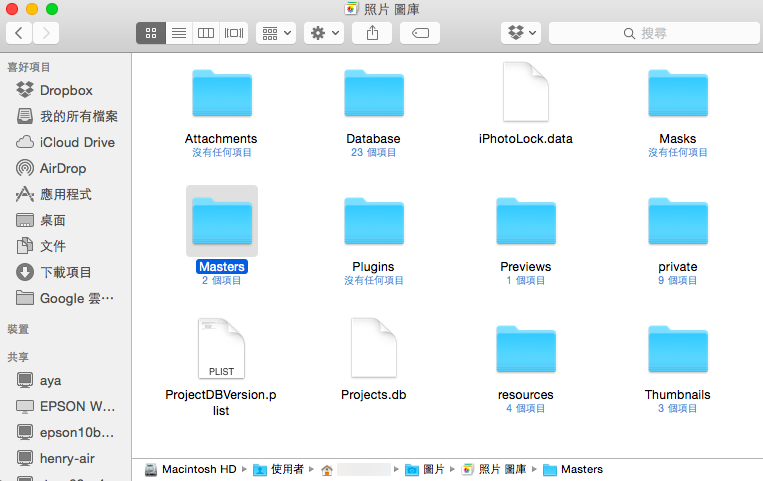Switch to column view
The image size is (763, 481).
(x=206, y=33)
